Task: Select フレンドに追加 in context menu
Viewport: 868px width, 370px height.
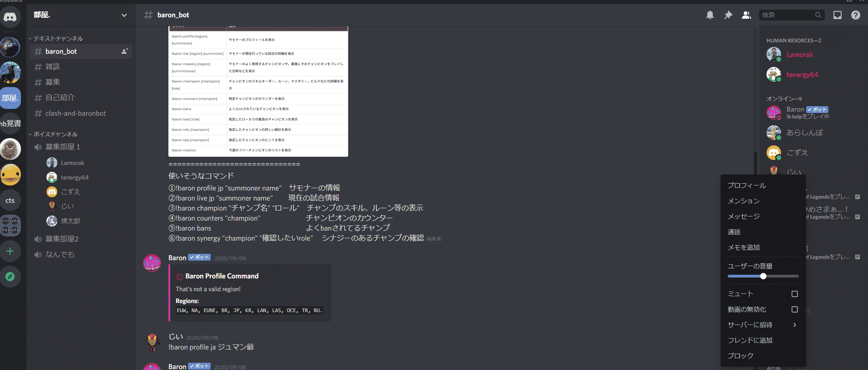Action: 763,340
